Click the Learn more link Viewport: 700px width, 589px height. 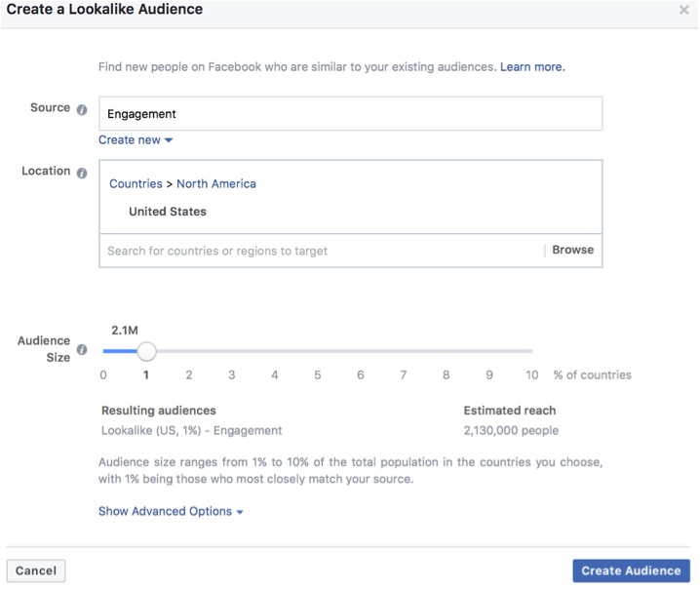(x=532, y=67)
